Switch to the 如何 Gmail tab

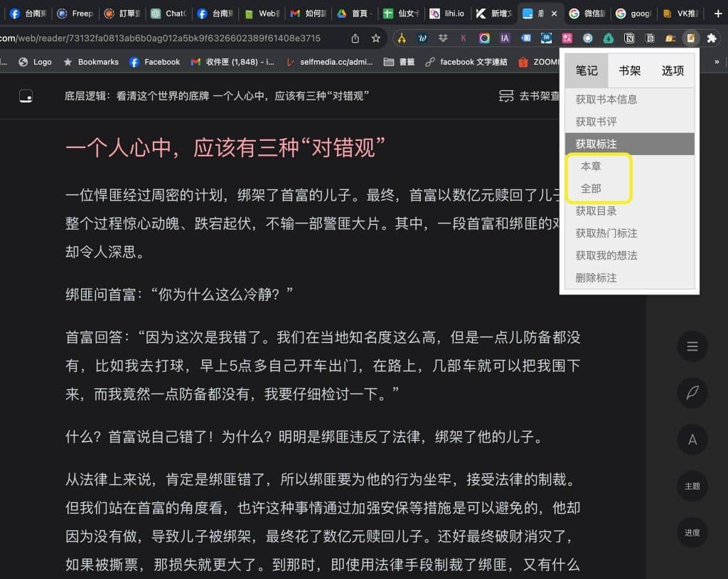(309, 14)
